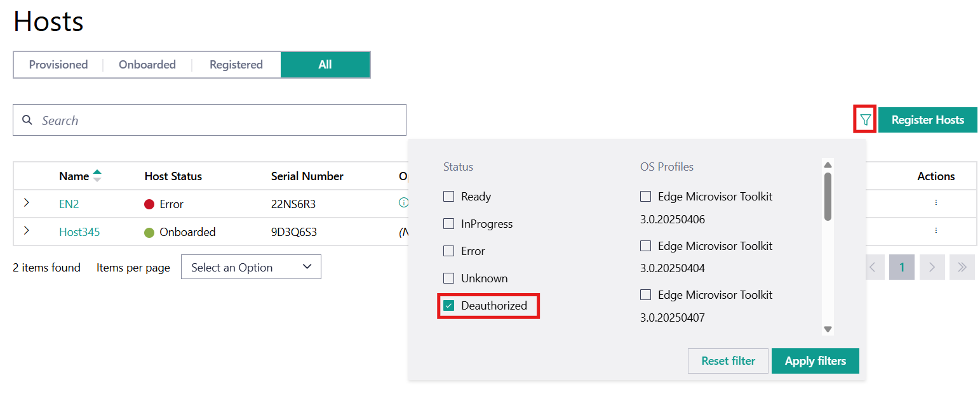Image resolution: width=980 pixels, height=406 pixels.
Task: Open actions menu for EN2 host
Action: [x=936, y=203]
